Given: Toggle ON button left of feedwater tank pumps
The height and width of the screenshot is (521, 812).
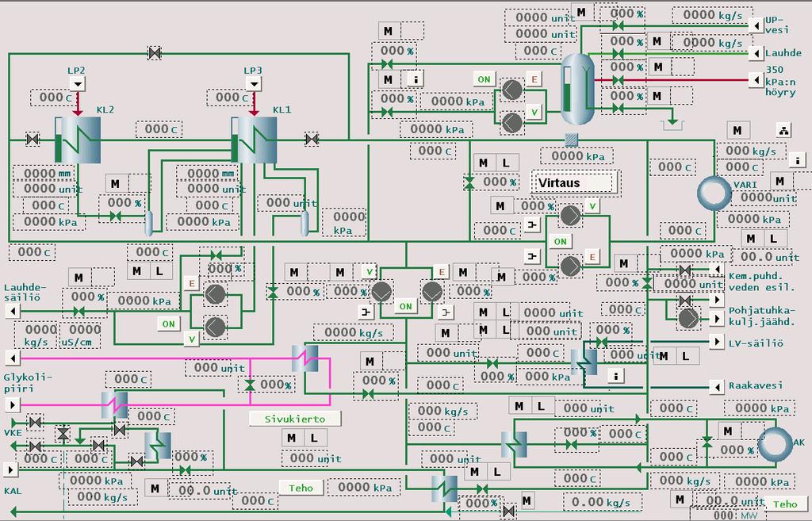Looking at the screenshot, I should pos(484,79).
